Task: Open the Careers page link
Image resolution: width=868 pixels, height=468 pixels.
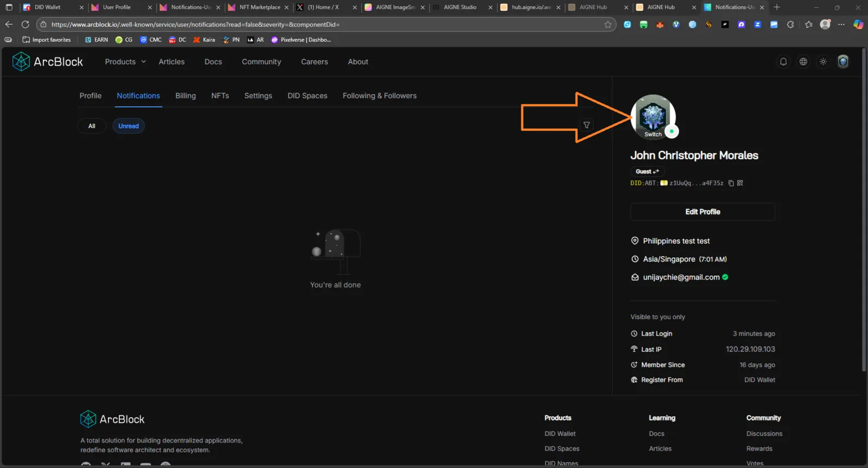Action: point(315,62)
